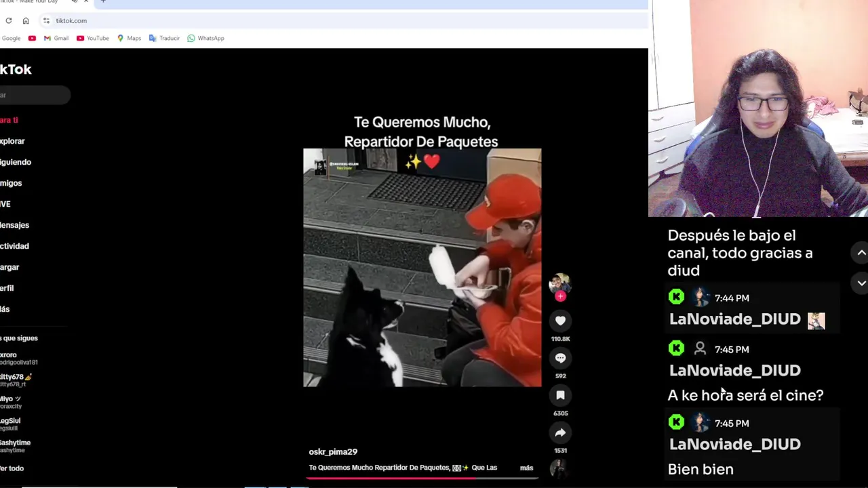Click the playing video to pause it
Screen dimensions: 868x488
click(422, 268)
